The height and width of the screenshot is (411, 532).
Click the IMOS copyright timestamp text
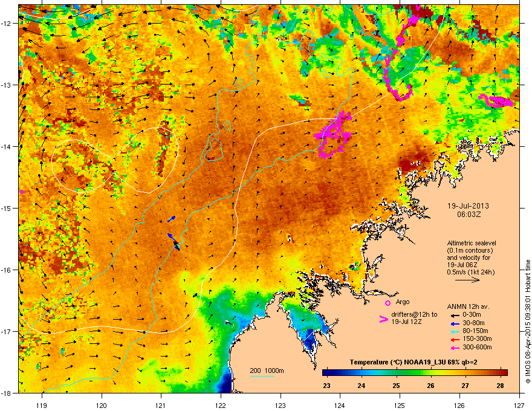528,322
